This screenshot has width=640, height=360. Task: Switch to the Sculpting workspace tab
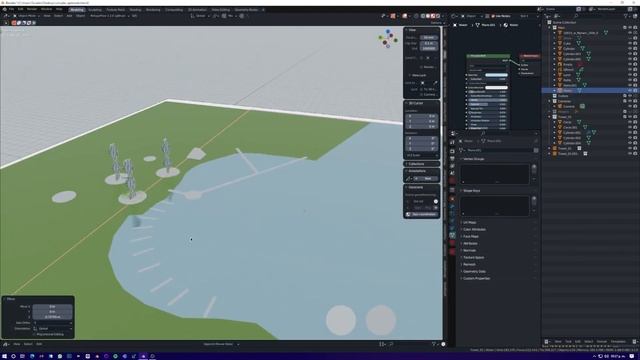pos(95,9)
